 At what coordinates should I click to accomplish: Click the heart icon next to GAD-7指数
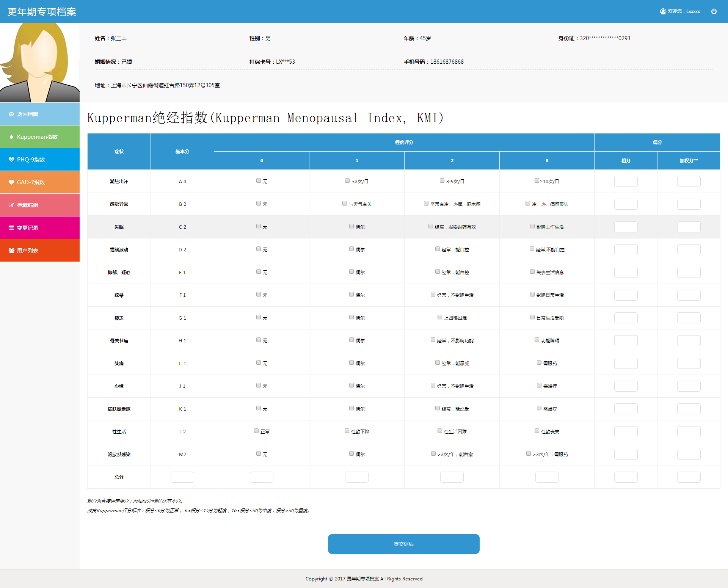pyautogui.click(x=11, y=182)
